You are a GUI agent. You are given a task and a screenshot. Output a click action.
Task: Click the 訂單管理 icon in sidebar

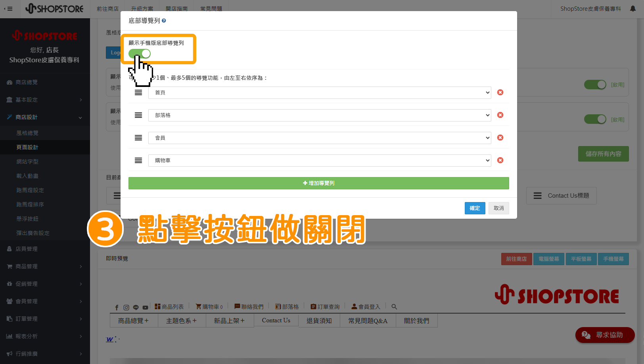(x=10, y=319)
